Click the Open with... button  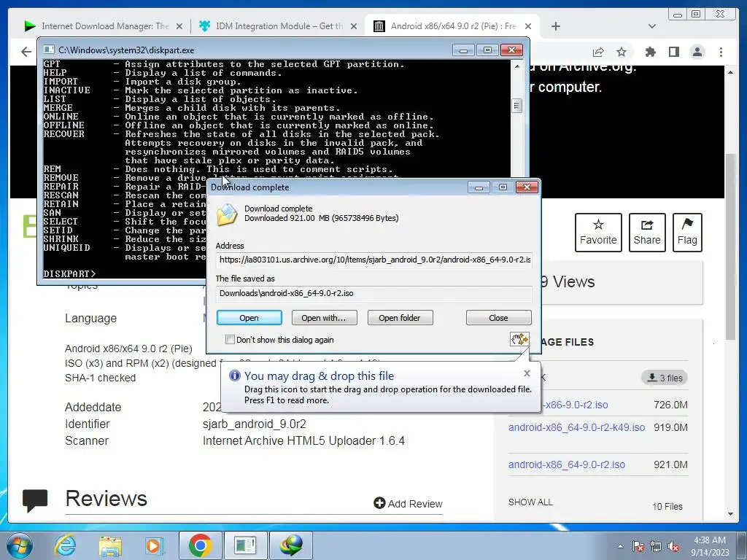point(324,318)
